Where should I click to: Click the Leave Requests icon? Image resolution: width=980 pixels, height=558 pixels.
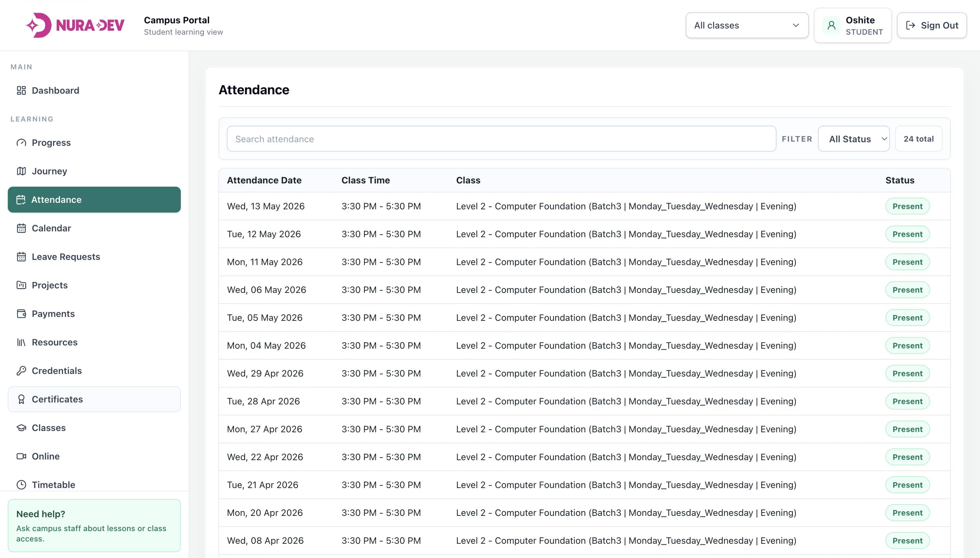pyautogui.click(x=21, y=257)
